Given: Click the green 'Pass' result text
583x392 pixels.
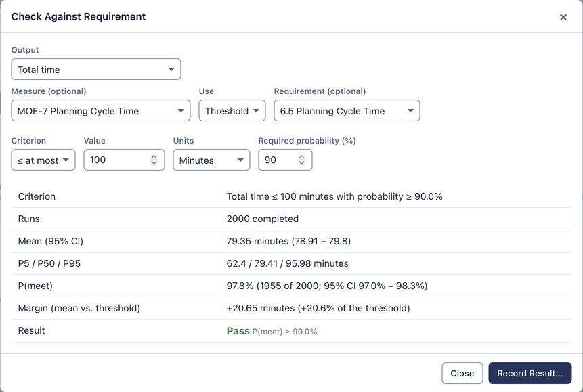Looking at the screenshot, I should [x=238, y=331].
